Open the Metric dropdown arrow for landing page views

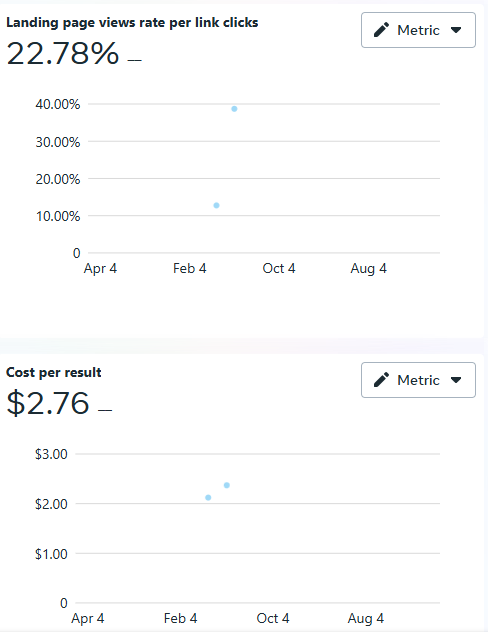tap(456, 30)
